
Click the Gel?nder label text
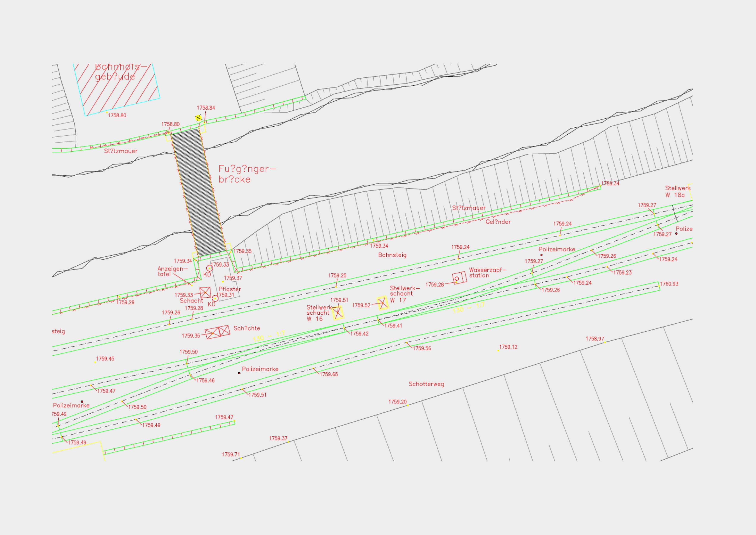tap(498, 222)
